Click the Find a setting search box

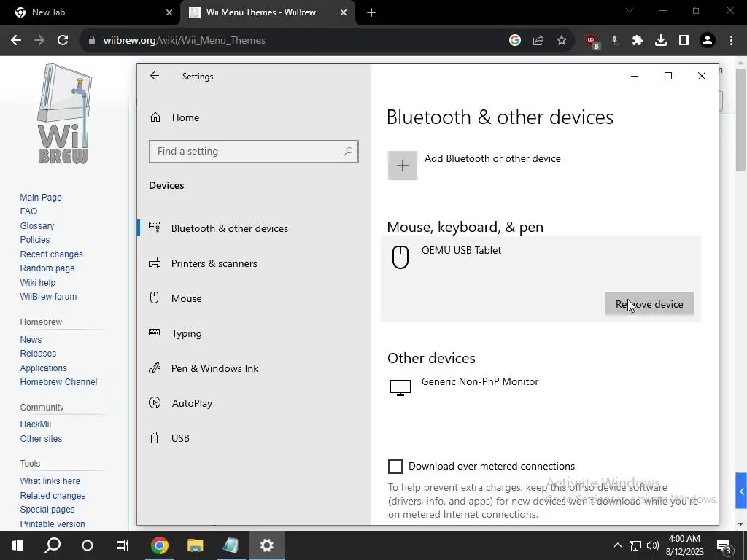pos(253,152)
